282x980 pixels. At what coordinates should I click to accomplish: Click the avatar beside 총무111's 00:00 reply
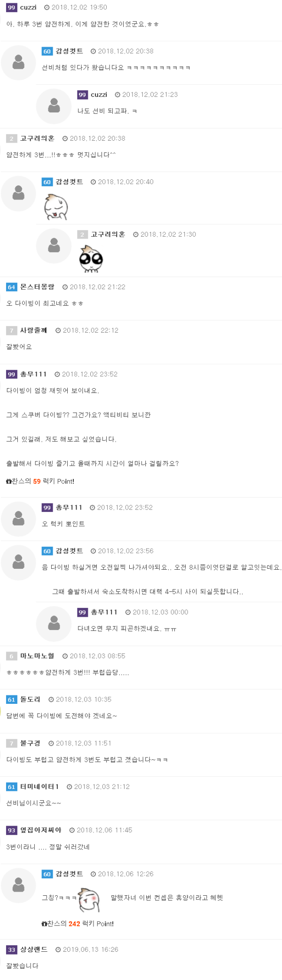point(54,624)
